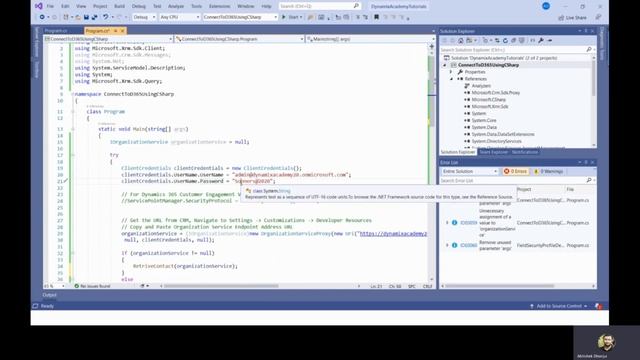The height and width of the screenshot is (360, 640).
Task: Select the Analyzers node in Solution Explorer
Action: pos(481,86)
